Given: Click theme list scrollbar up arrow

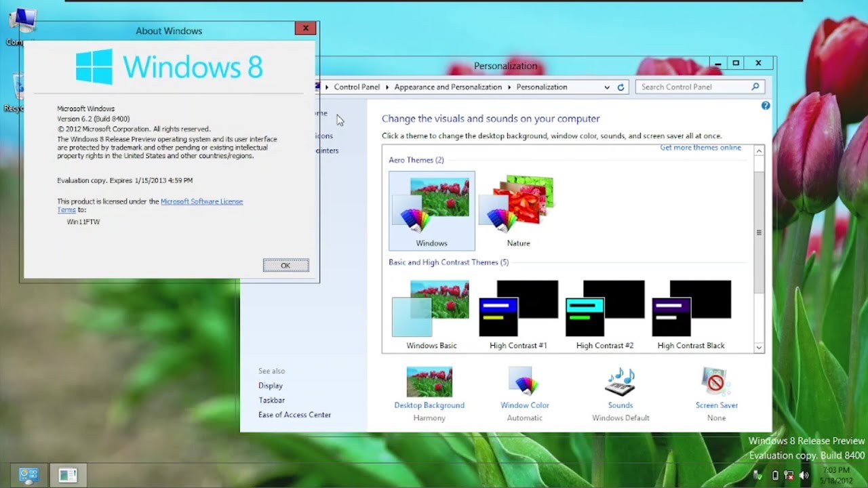Looking at the screenshot, I should pos(759,151).
